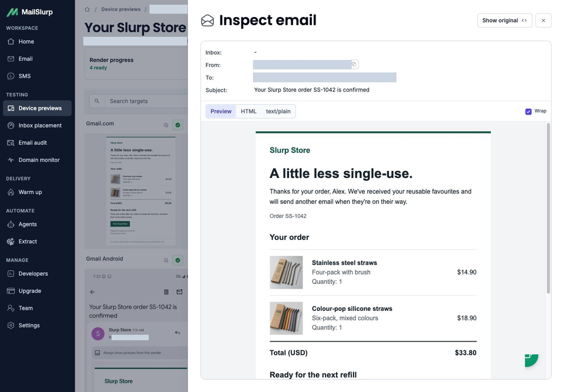564x392 pixels.
Task: Click the email preview scrollbar
Action: (x=548, y=208)
